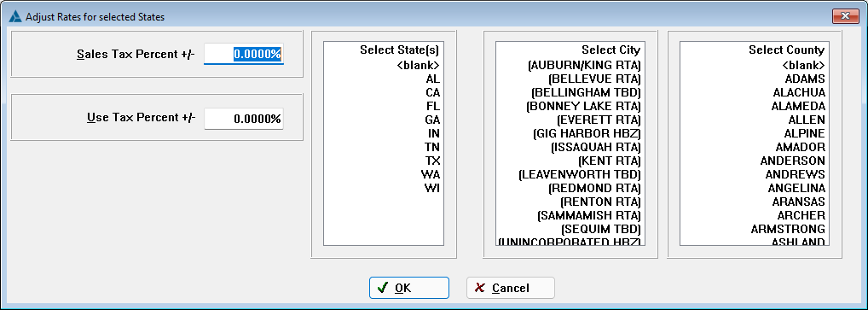
Task: Confirm with the OK button
Action: [409, 288]
